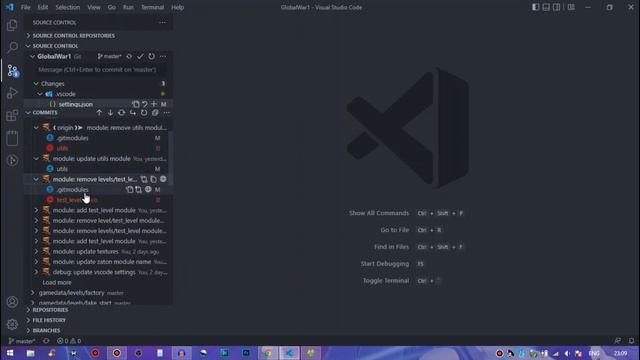This screenshot has width=640, height=360.
Task: Click 'Load more' commits link
Action: (57, 282)
